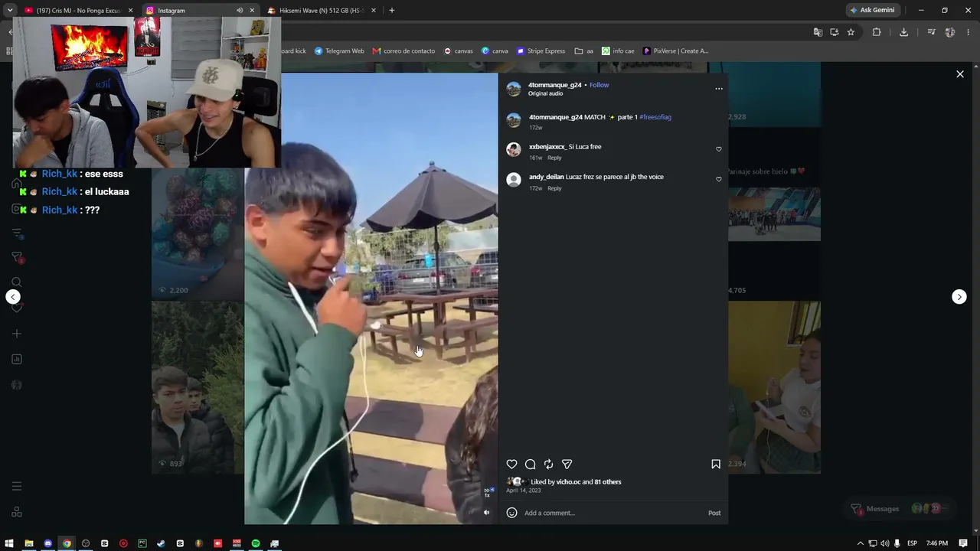This screenshot has height=551, width=980.
Task: Open the dashboard chart icon in the sidebar
Action: [x=17, y=359]
